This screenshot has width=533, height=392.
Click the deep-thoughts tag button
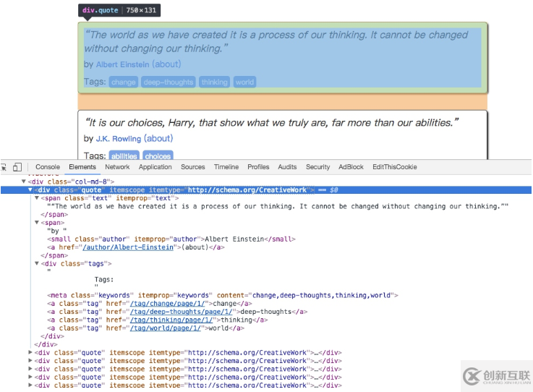[169, 82]
